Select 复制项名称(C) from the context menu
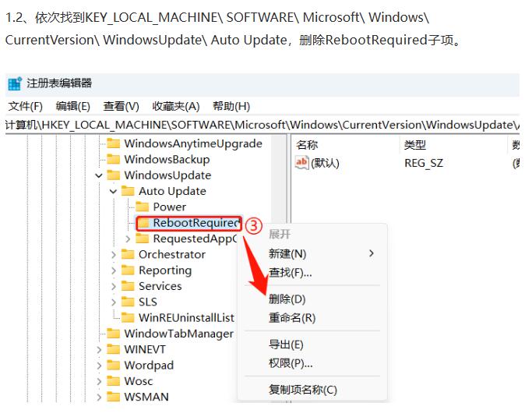 [x=302, y=390]
